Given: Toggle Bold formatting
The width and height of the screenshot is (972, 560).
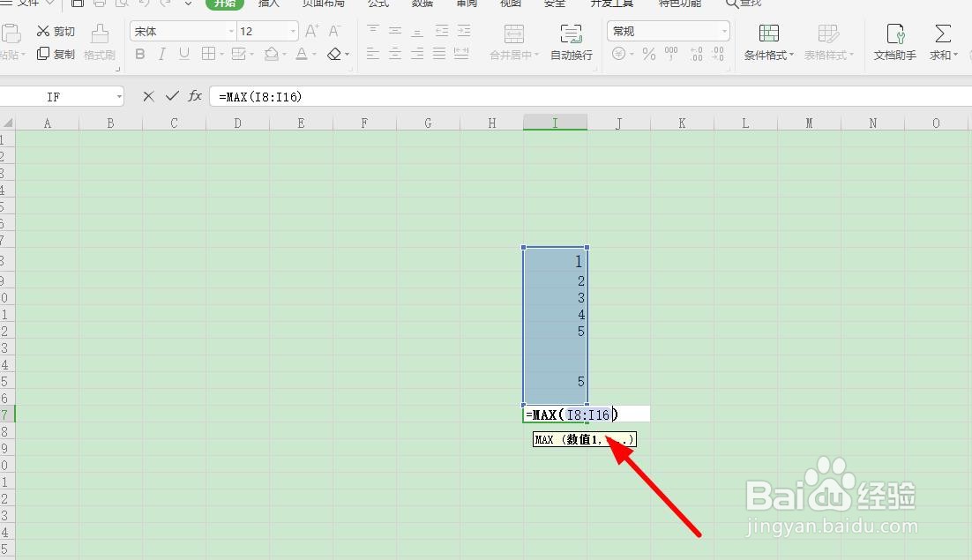Looking at the screenshot, I should (x=140, y=54).
